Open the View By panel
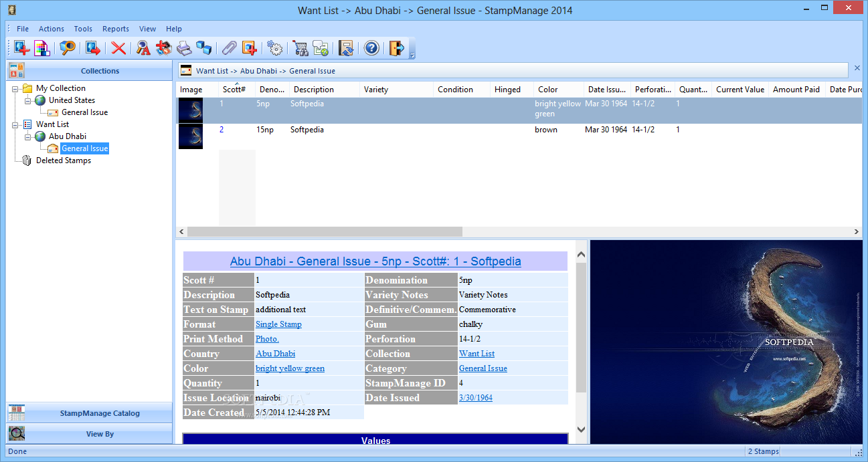Screen dimensions: 868x462 pyautogui.click(x=90, y=433)
